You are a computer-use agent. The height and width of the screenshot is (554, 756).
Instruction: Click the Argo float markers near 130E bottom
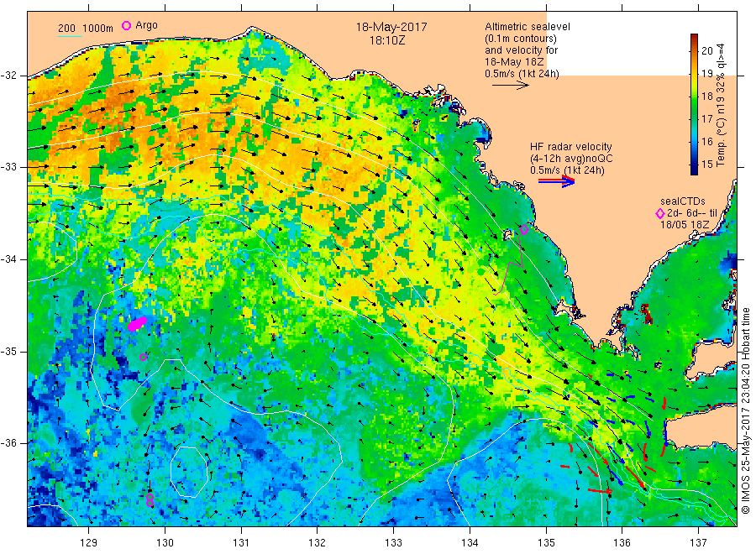click(150, 500)
